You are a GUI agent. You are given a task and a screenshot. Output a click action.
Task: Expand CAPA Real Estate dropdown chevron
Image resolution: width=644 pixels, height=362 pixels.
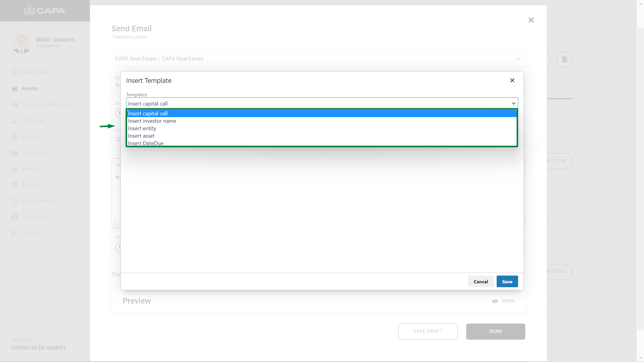(x=518, y=59)
